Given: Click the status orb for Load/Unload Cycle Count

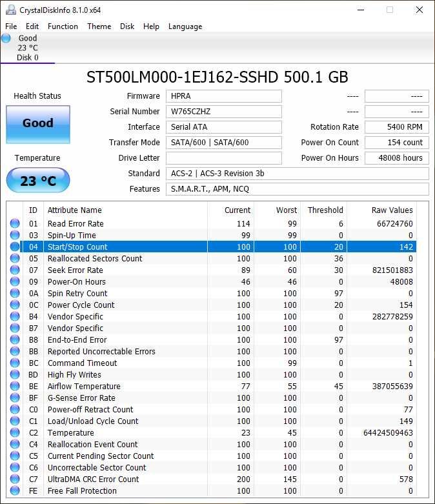Looking at the screenshot, I should (15, 421).
